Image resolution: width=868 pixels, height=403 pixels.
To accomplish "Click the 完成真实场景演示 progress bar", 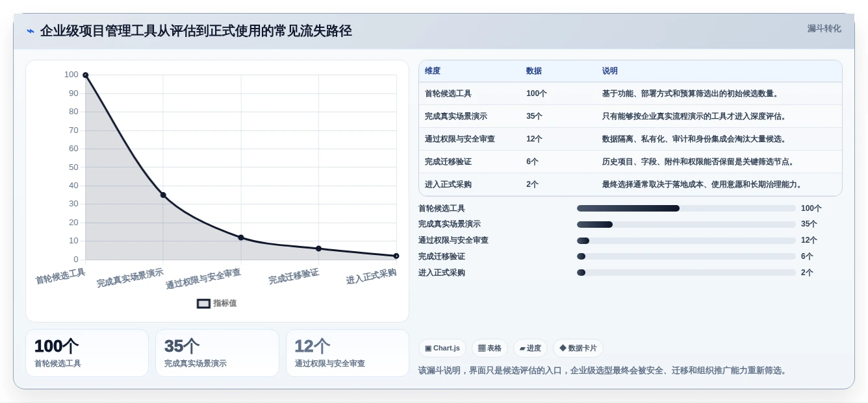I will [x=686, y=225].
